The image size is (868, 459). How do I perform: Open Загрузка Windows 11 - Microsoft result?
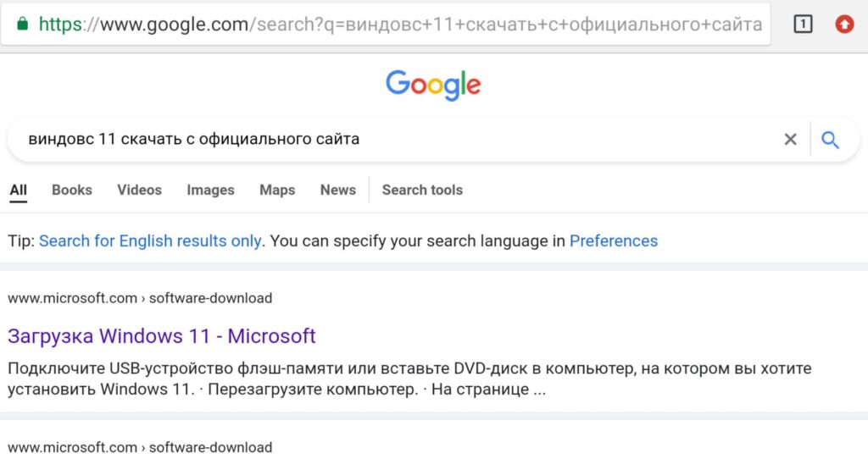tap(162, 336)
